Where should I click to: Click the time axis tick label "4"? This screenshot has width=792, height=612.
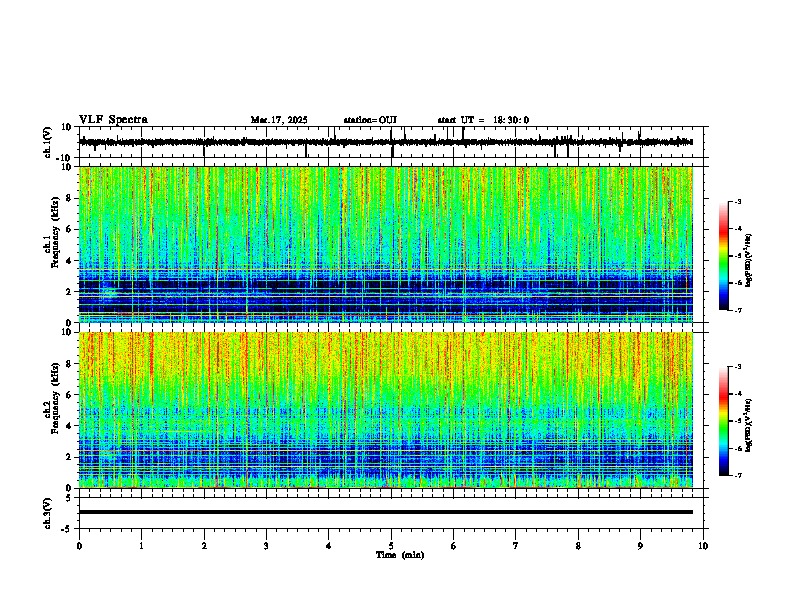(x=329, y=546)
